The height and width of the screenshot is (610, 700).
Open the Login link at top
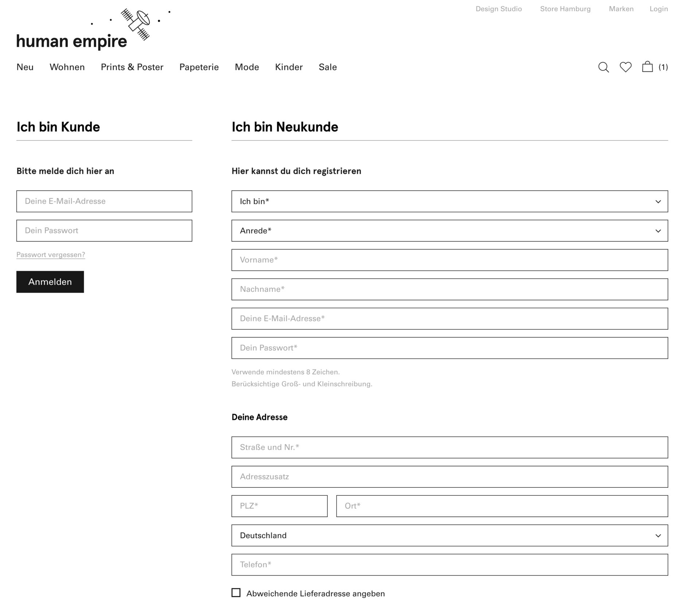pos(658,9)
